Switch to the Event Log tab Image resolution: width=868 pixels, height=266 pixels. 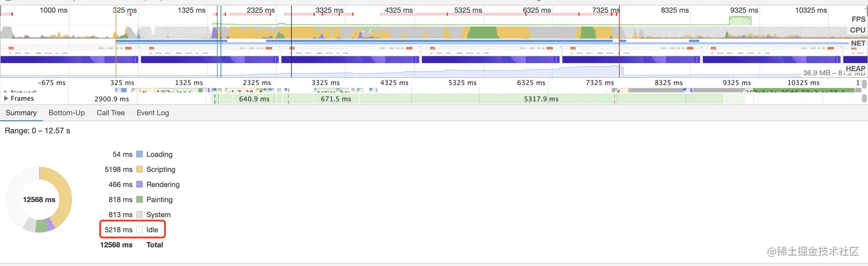click(x=153, y=113)
